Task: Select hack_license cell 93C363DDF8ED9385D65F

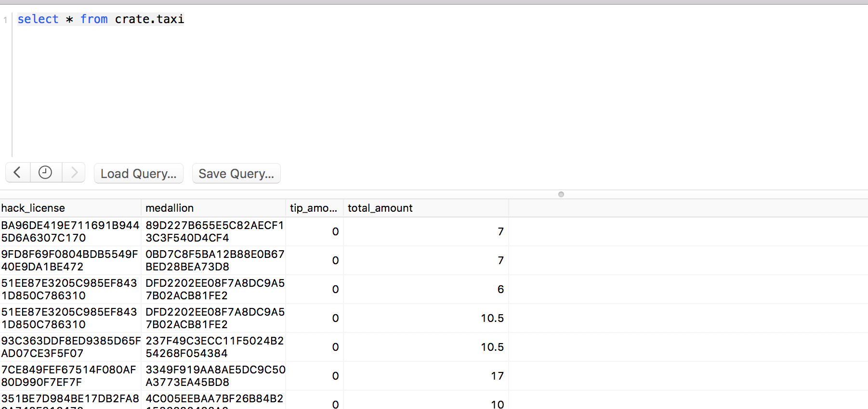Action: click(70, 347)
